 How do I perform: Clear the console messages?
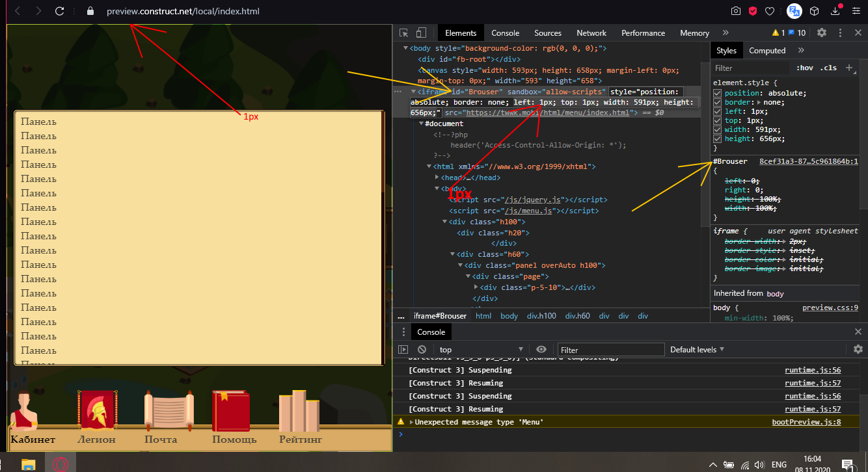click(x=422, y=350)
